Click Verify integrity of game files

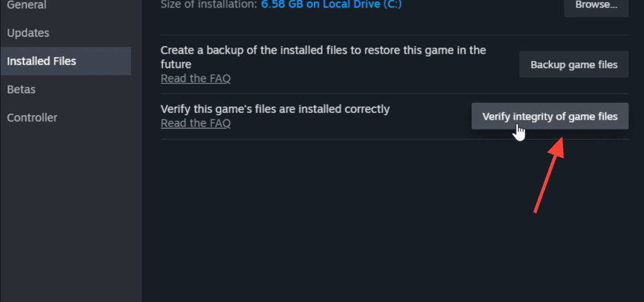tap(550, 116)
